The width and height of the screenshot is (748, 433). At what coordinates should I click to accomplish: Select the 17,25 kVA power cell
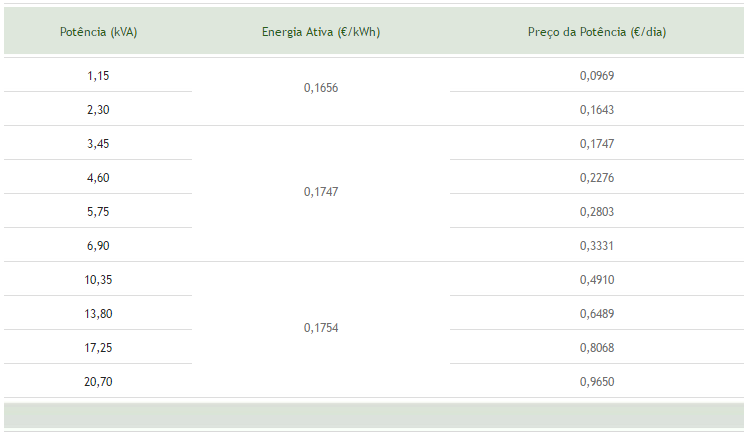[98, 348]
